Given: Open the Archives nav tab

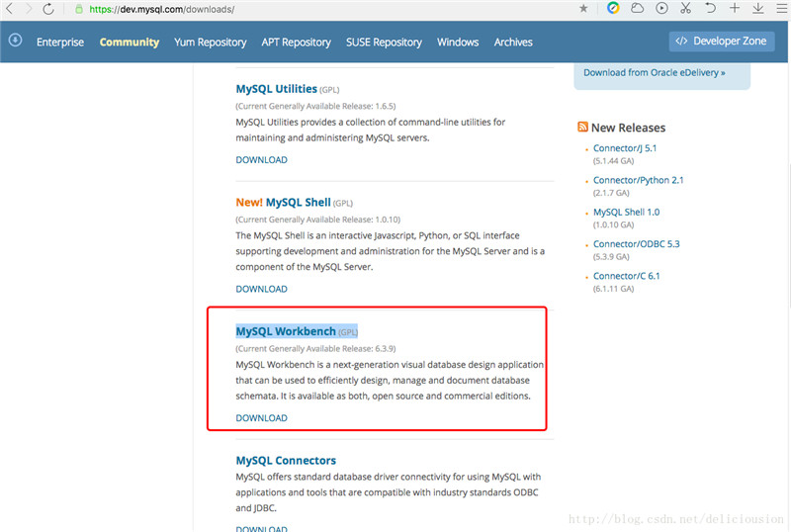Looking at the screenshot, I should (x=513, y=42).
